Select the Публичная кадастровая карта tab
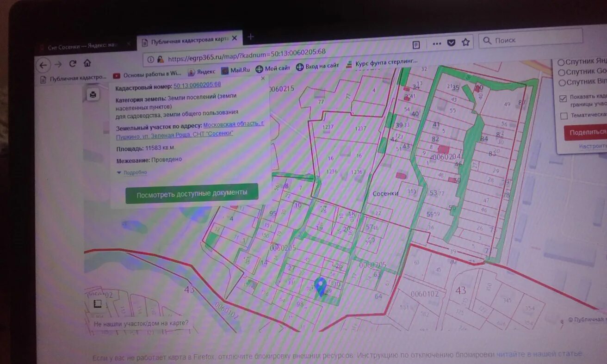The image size is (607, 364). pyautogui.click(x=190, y=41)
